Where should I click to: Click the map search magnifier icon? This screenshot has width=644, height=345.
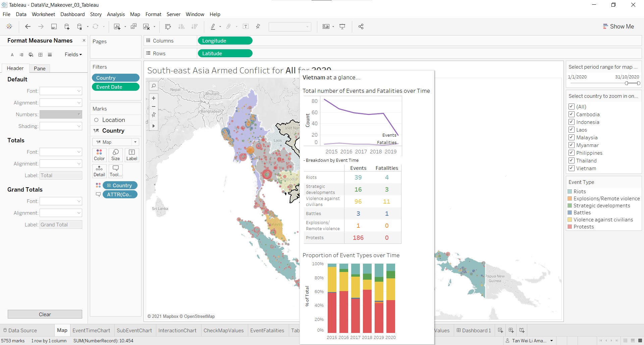154,86
